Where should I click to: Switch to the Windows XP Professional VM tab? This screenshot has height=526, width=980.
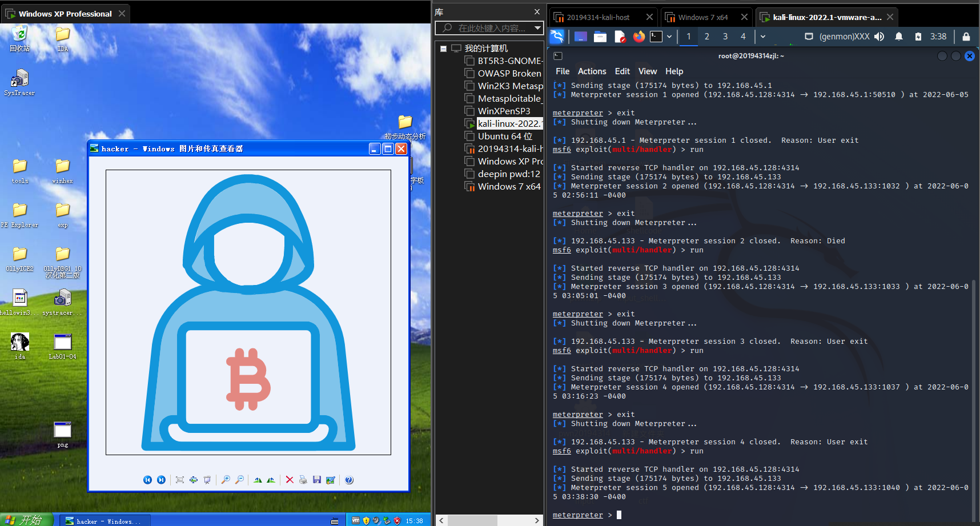[65, 14]
